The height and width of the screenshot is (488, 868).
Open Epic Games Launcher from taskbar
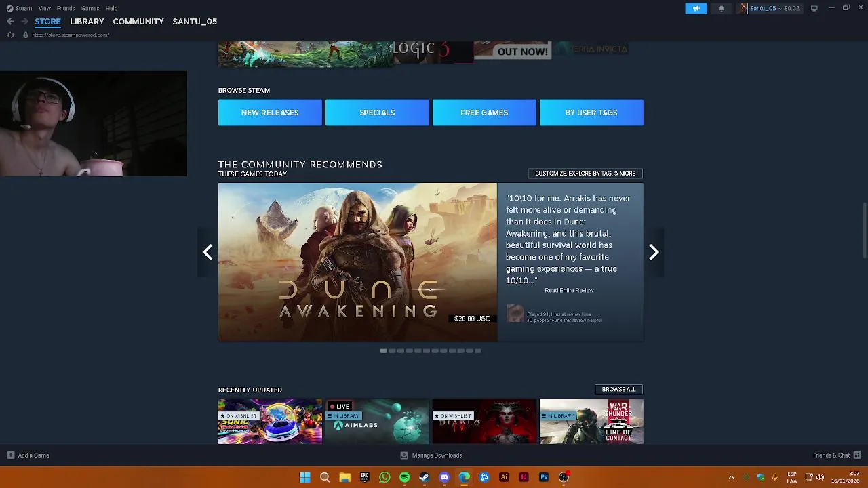coord(365,477)
